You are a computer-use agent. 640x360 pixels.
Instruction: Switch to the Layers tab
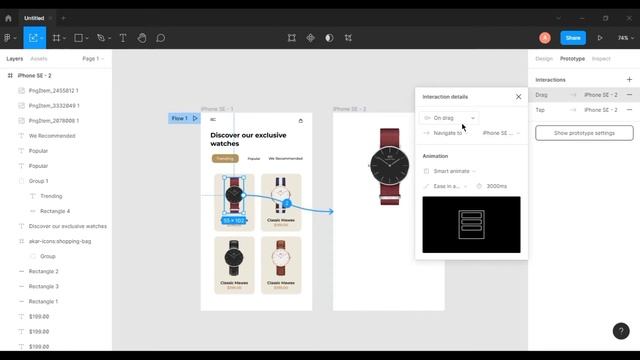[15, 59]
